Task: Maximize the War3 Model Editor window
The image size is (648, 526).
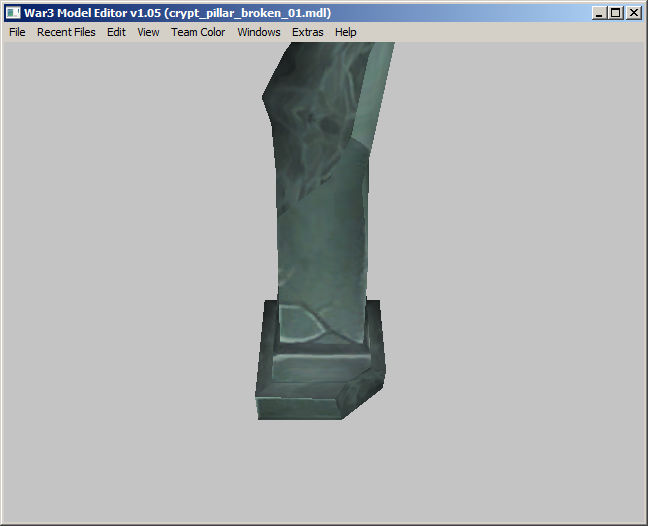Action: point(616,13)
